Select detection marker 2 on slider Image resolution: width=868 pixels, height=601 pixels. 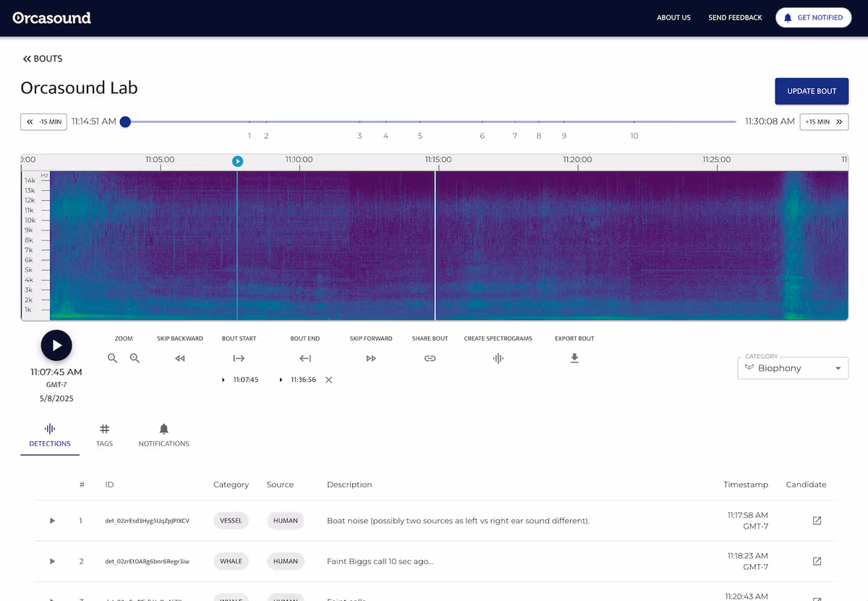(266, 135)
